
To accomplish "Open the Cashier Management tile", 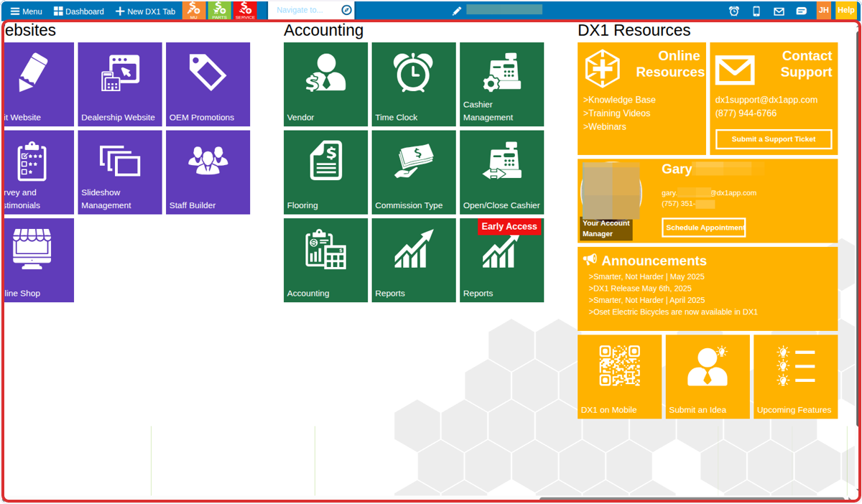I will 501,85.
